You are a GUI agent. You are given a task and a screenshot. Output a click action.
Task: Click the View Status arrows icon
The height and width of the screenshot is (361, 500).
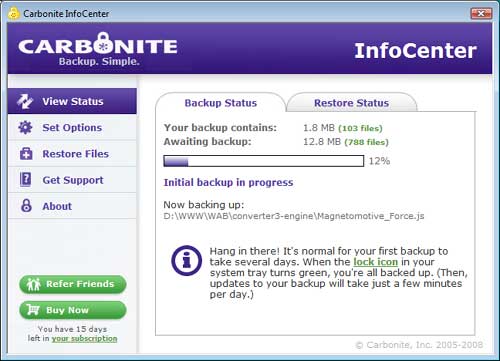pos(25,101)
